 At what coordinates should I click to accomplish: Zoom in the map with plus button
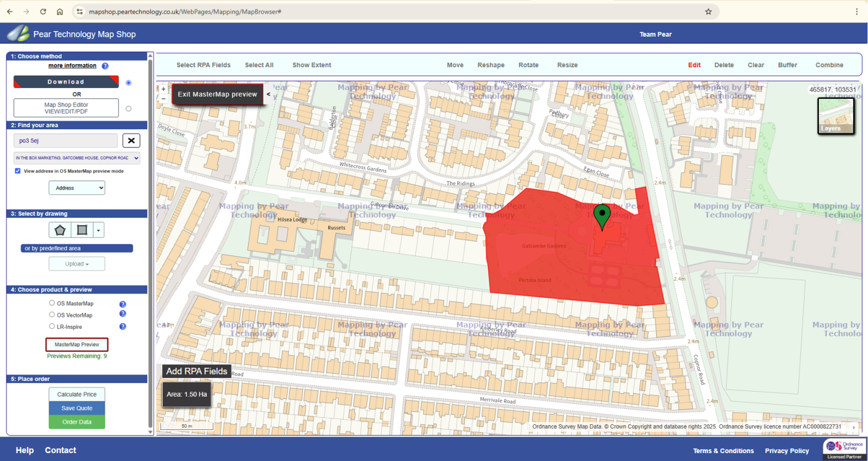tap(163, 89)
